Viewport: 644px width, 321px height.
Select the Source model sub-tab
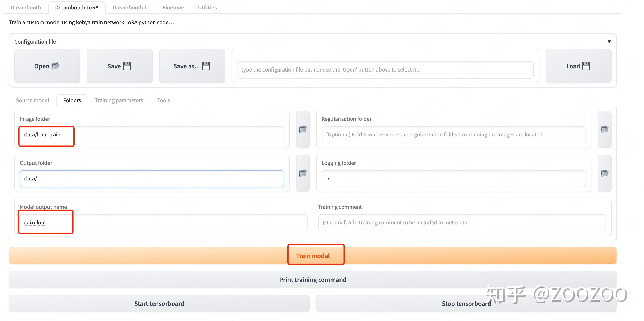[32, 100]
